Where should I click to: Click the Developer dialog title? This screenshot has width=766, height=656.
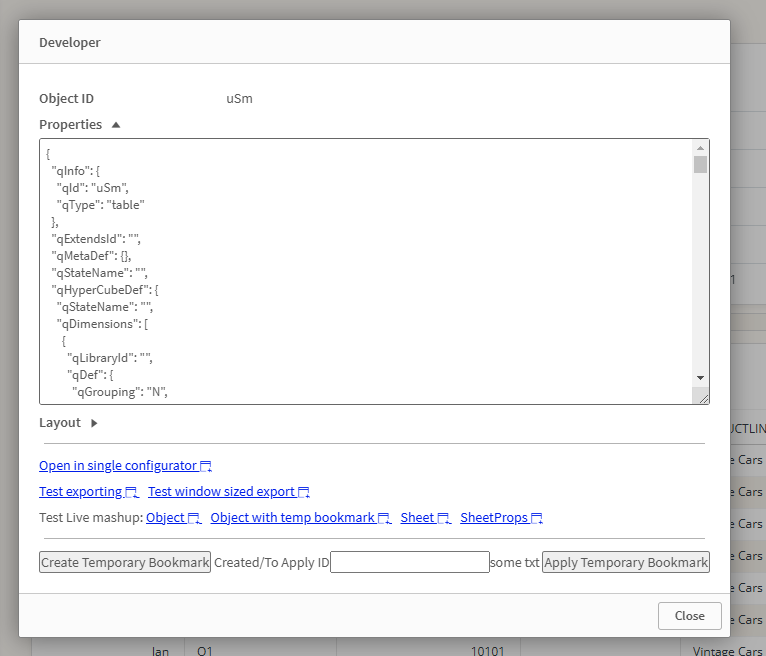[70, 42]
